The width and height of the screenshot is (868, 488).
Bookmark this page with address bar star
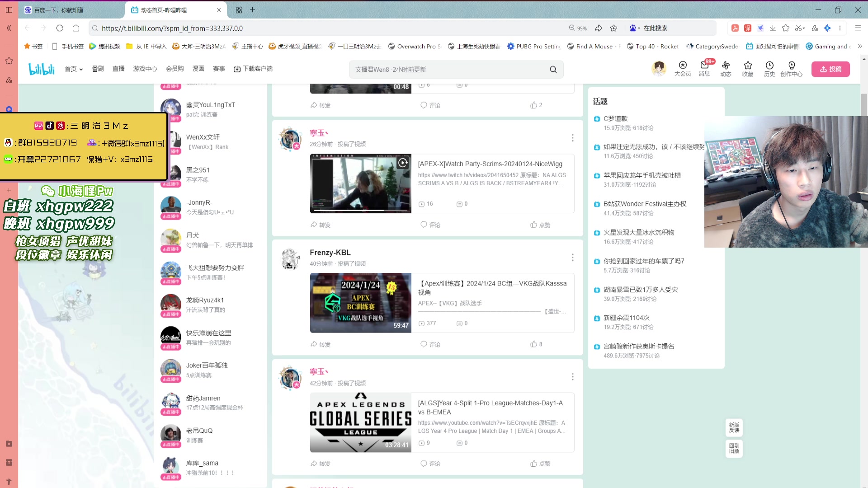pyautogui.click(x=613, y=28)
